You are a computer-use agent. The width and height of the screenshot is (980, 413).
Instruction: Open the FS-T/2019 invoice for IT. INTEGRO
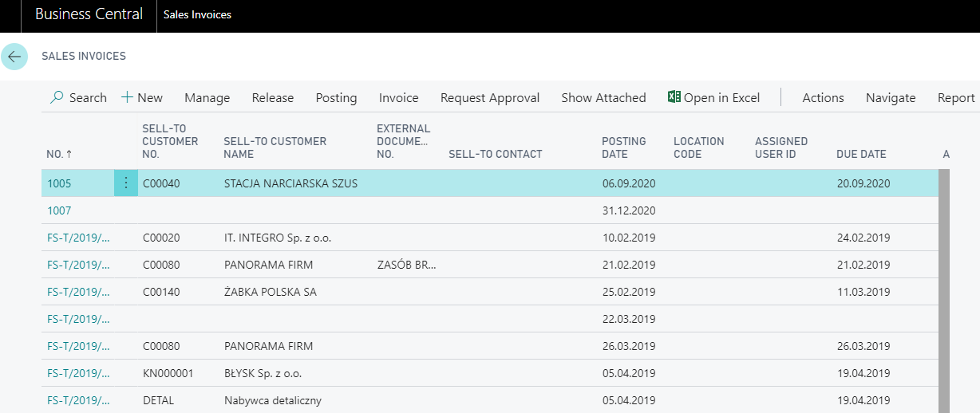click(78, 238)
